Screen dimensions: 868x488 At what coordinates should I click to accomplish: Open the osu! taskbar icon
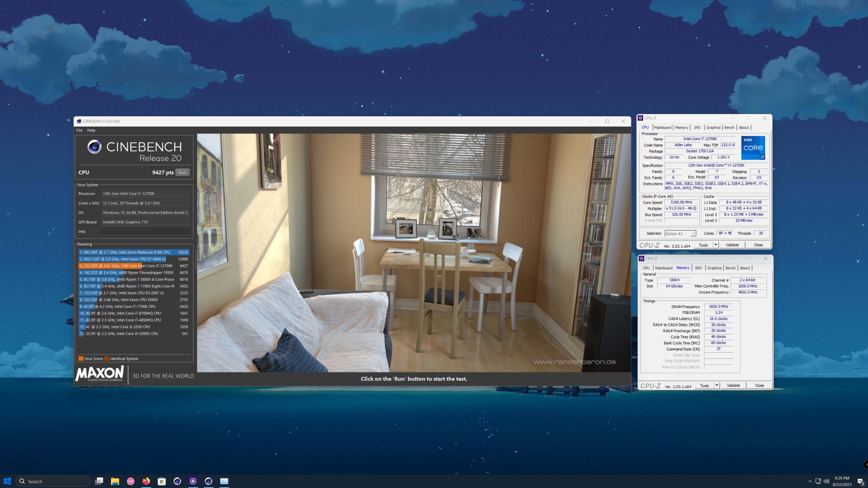[130, 481]
